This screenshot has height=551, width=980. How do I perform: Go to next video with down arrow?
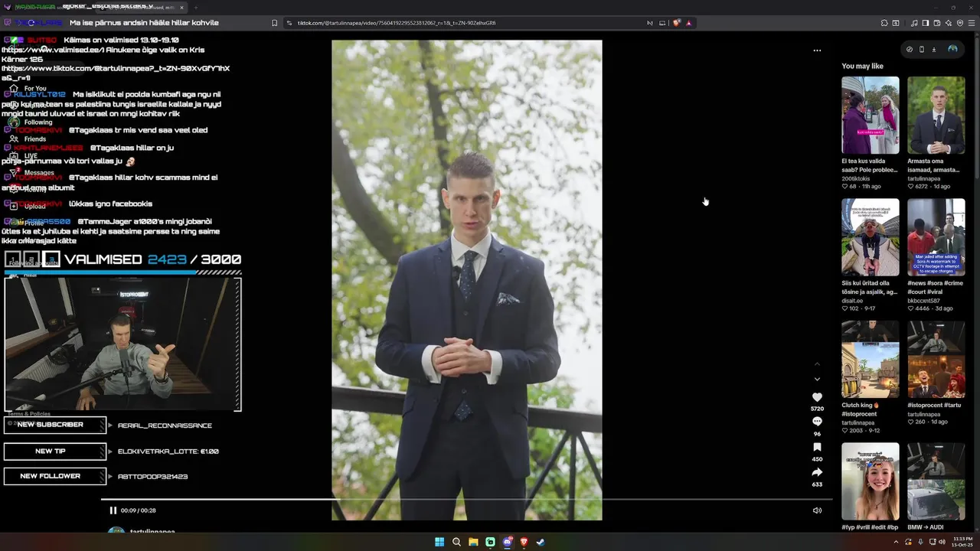pos(817,379)
